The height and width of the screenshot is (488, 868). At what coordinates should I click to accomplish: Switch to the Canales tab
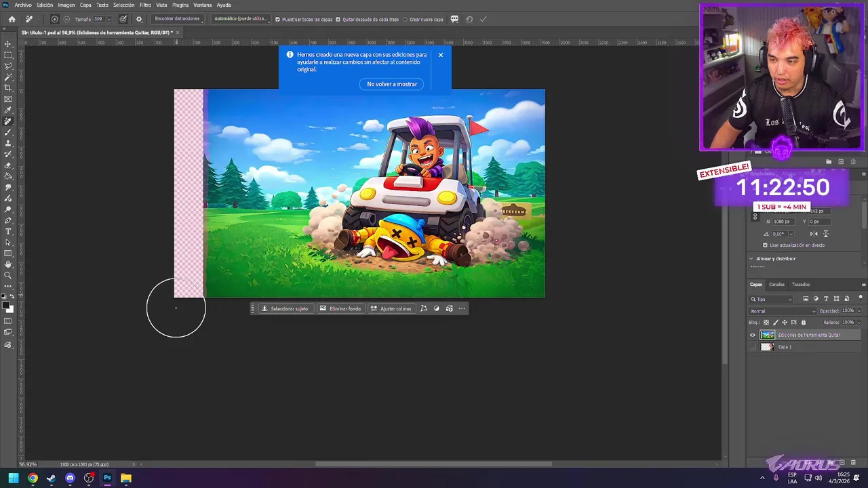[x=776, y=285]
